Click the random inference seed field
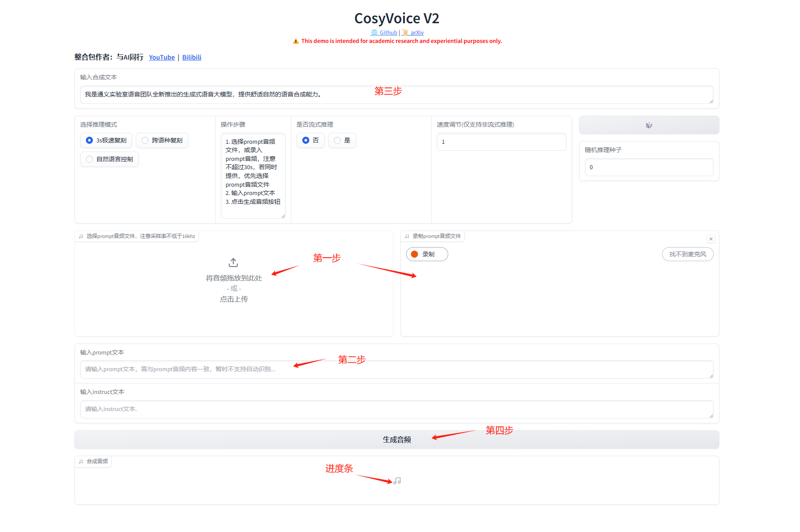This screenshot has width=800, height=532. [649, 167]
